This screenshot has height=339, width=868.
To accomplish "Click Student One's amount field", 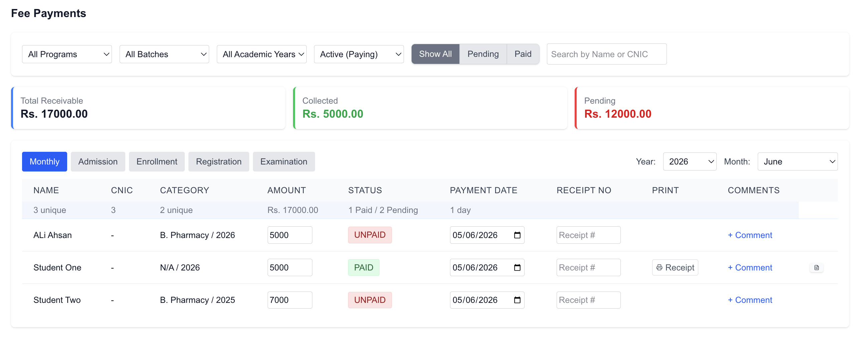I will [x=290, y=267].
